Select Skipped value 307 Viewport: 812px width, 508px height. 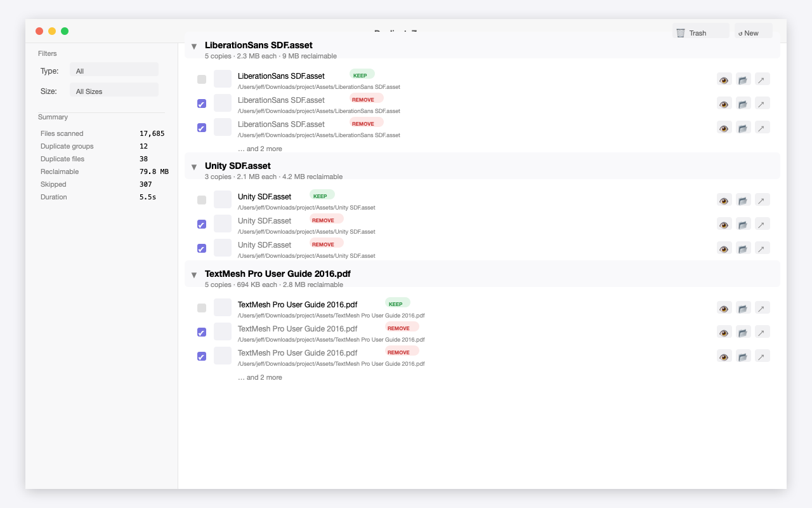[146, 184]
